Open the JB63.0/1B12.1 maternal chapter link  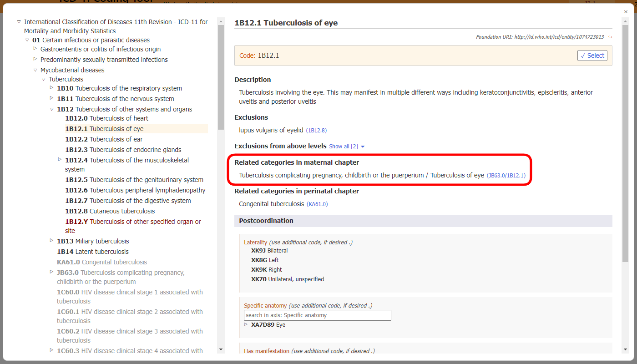tap(506, 175)
